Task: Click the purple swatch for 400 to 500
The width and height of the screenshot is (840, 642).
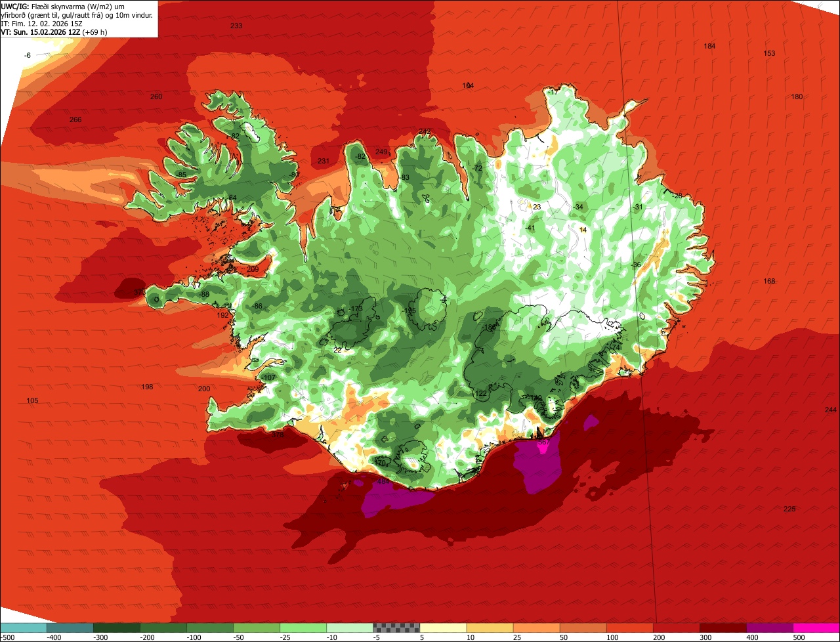Action: click(x=769, y=627)
